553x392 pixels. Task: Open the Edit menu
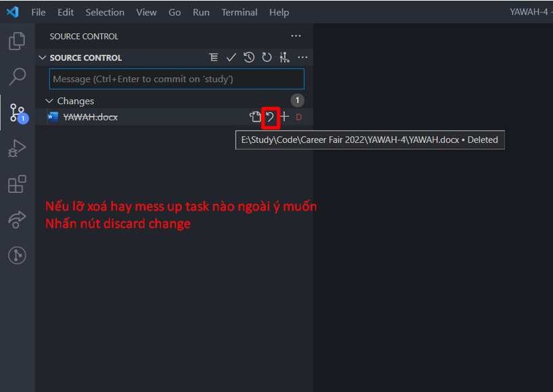click(x=66, y=12)
